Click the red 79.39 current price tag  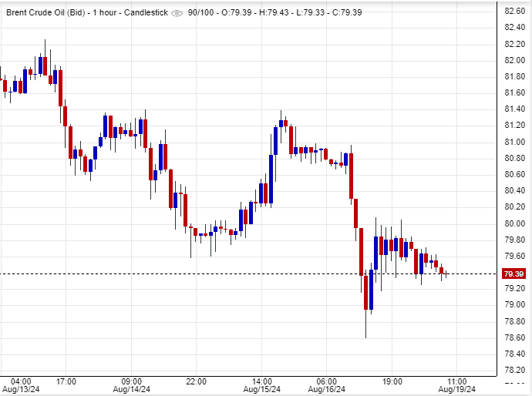513,274
